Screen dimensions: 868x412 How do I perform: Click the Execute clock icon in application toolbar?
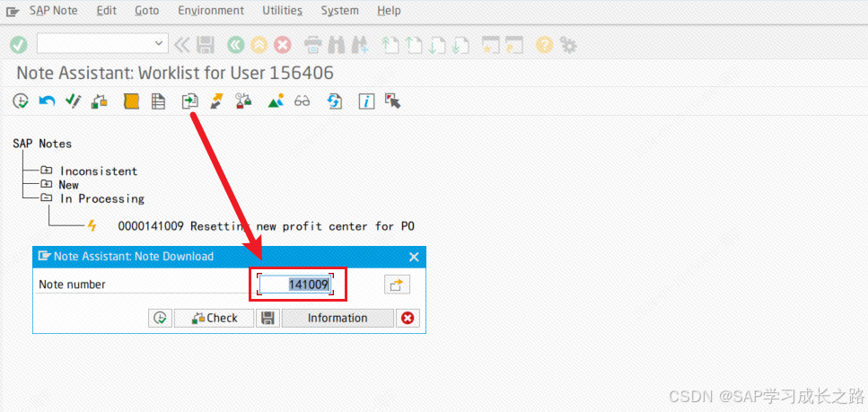tap(21, 101)
